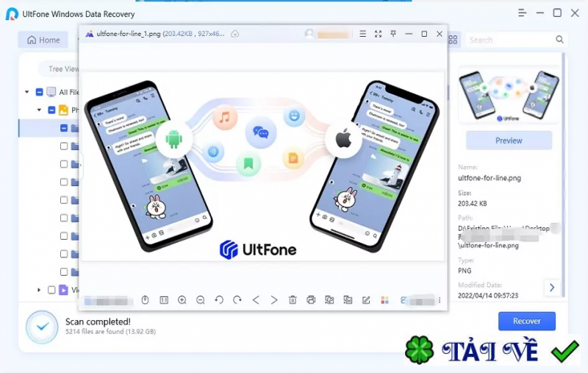Screen dimensions: 588x373
Task: Click the Preview button
Action: click(509, 141)
